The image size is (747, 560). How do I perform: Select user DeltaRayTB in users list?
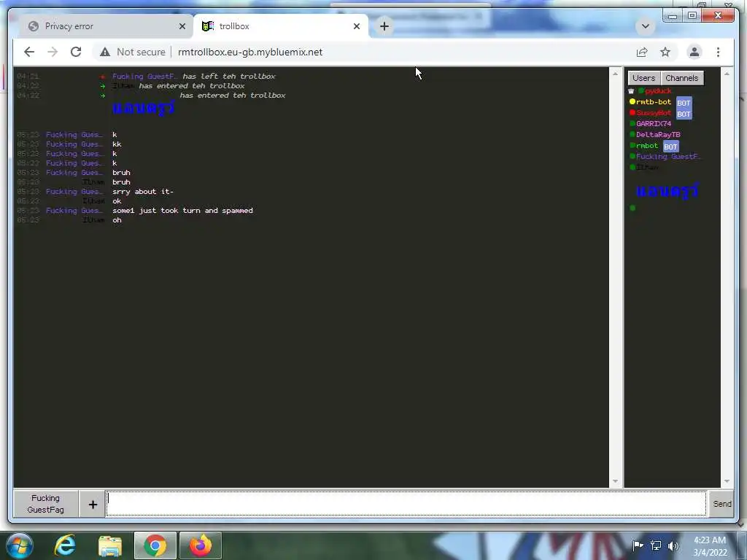point(658,135)
